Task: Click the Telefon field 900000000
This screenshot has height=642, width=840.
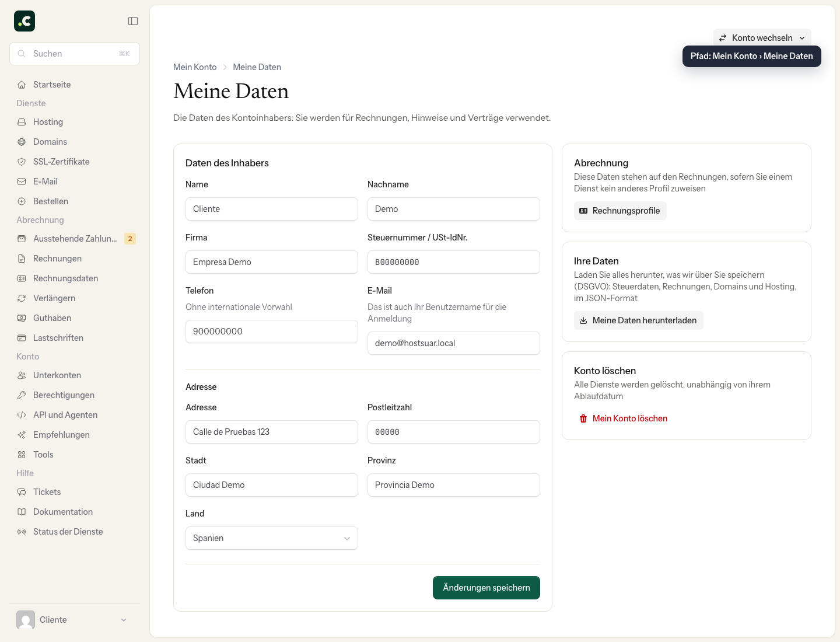Action: click(272, 332)
